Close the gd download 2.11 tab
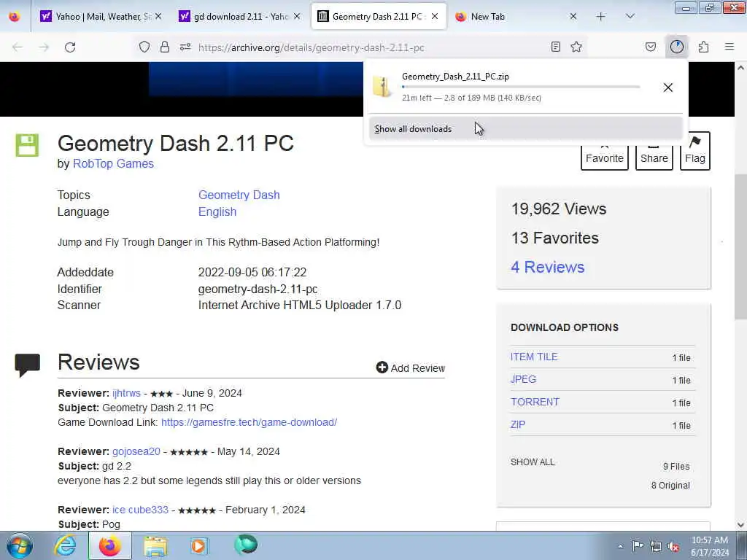747x560 pixels. coord(297,17)
